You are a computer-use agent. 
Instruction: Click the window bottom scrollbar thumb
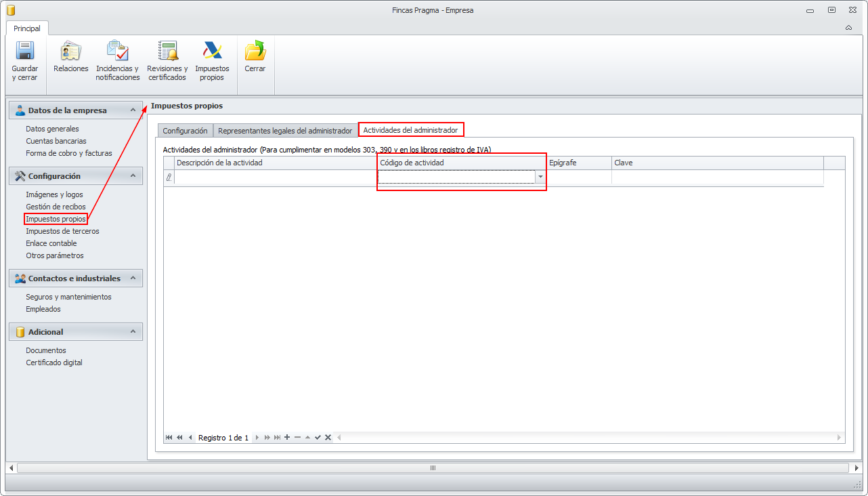[x=433, y=468]
